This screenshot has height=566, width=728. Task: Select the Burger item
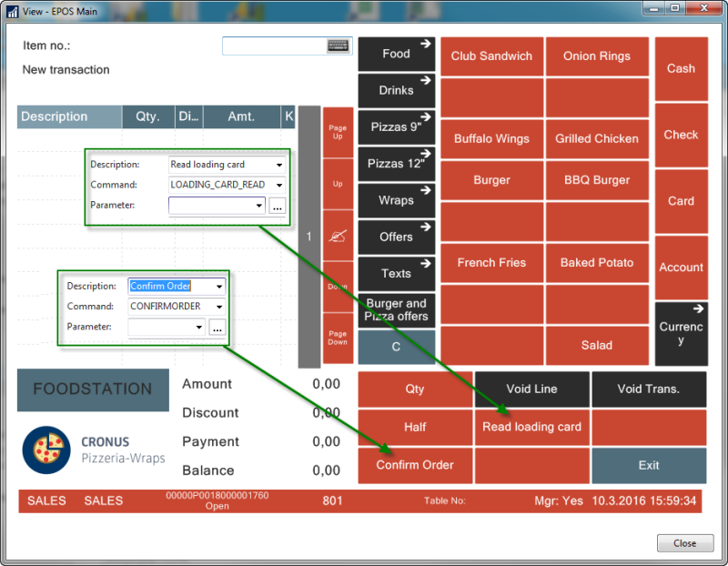pos(491,180)
